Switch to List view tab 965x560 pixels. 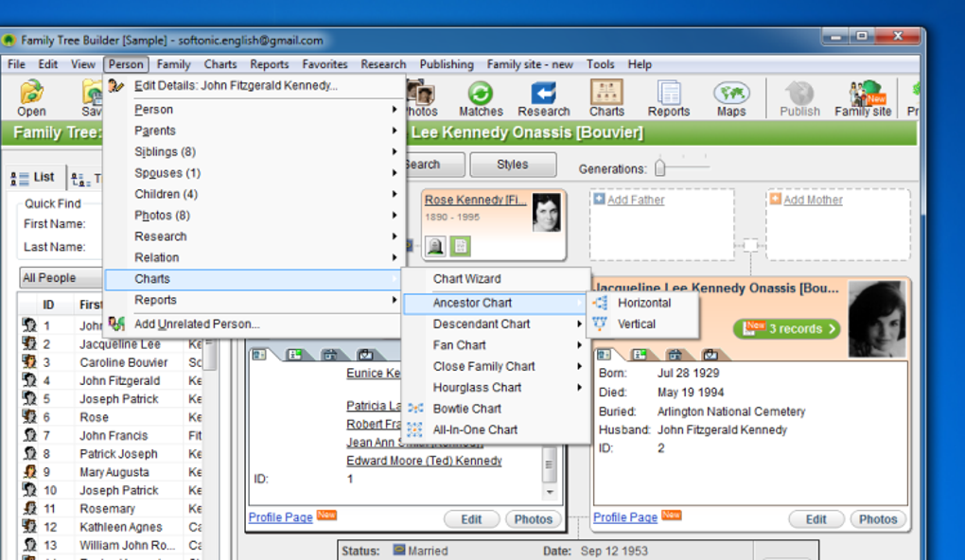(32, 178)
